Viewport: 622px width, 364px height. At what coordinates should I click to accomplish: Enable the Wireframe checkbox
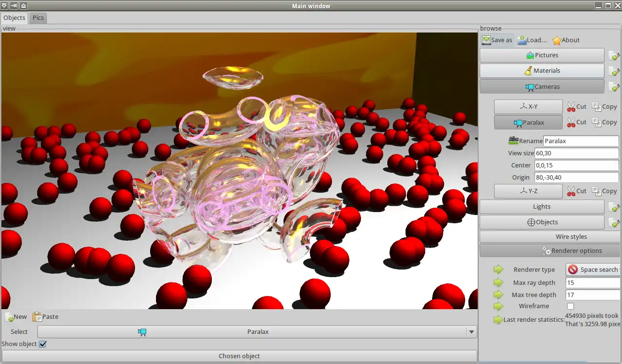(x=570, y=306)
